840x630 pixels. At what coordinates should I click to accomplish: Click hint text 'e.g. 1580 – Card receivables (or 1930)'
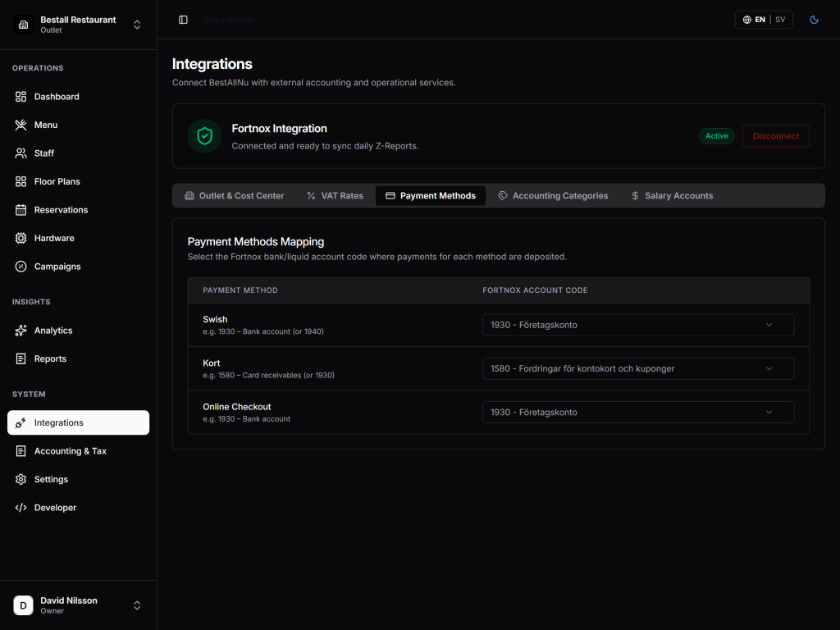[x=268, y=376]
